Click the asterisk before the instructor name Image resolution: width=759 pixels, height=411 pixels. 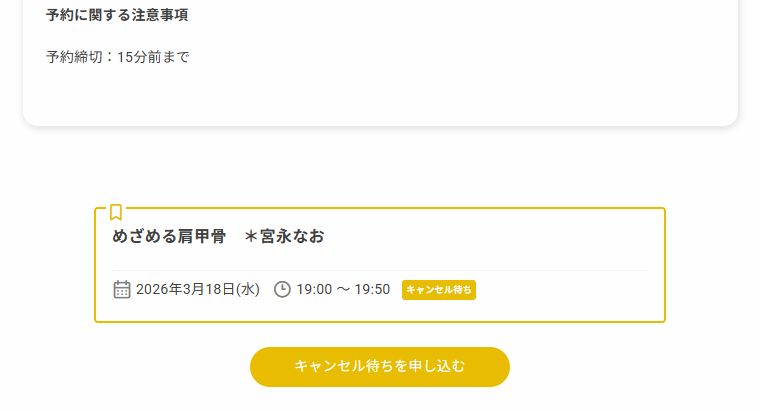pyautogui.click(x=250, y=237)
